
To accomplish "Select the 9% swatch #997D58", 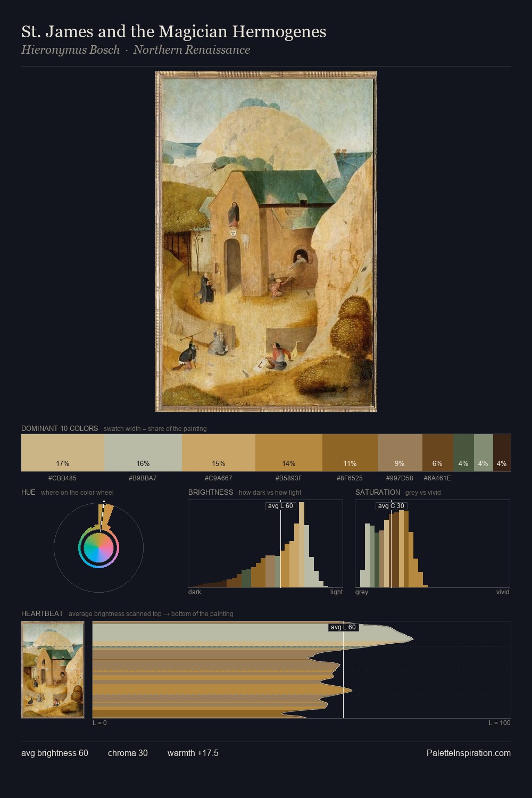I will point(400,453).
